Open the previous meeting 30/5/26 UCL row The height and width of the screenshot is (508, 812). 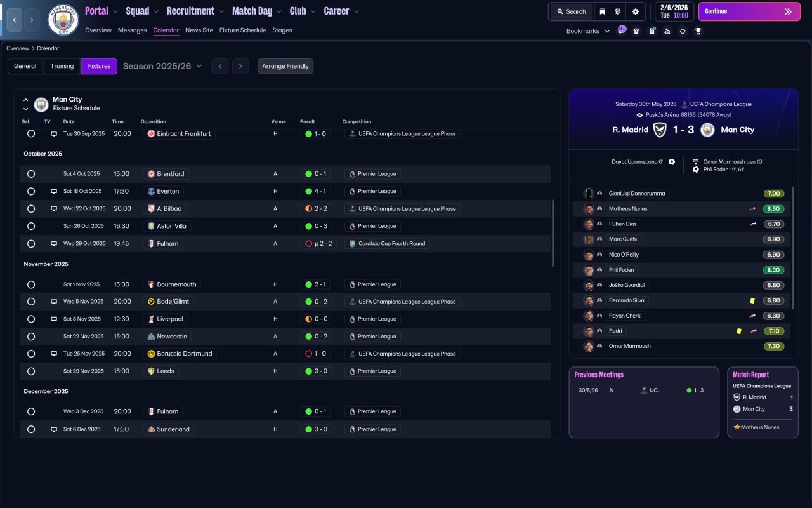(644, 391)
